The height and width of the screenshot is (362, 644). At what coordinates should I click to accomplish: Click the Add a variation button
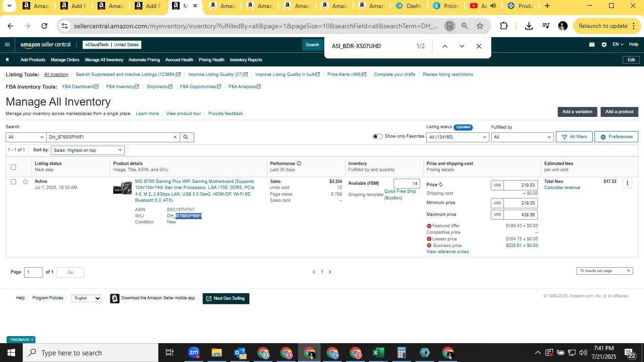pos(577,112)
